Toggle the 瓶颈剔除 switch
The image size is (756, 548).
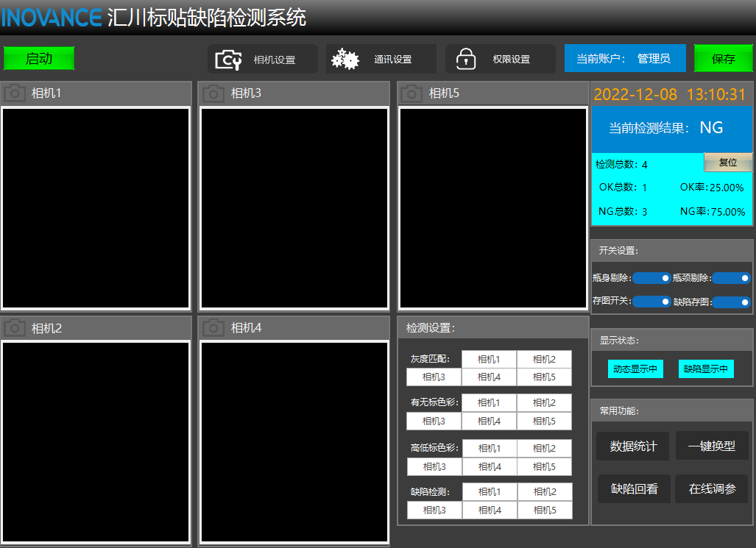point(731,278)
